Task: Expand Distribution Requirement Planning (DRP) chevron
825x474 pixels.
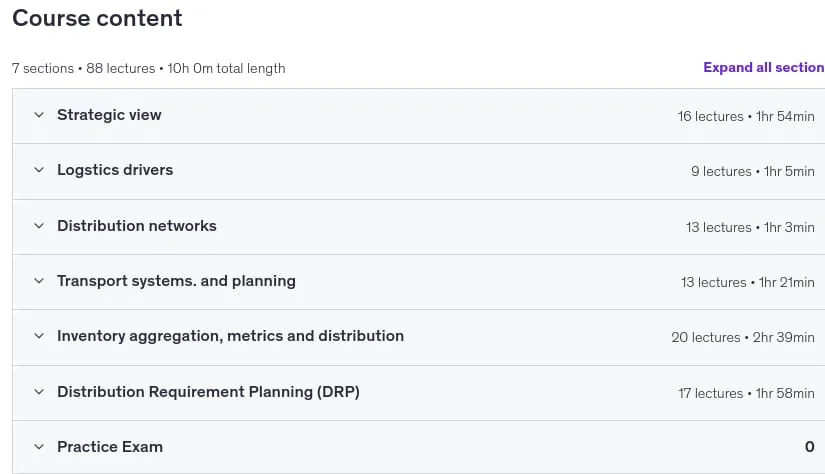Action: 39,392
